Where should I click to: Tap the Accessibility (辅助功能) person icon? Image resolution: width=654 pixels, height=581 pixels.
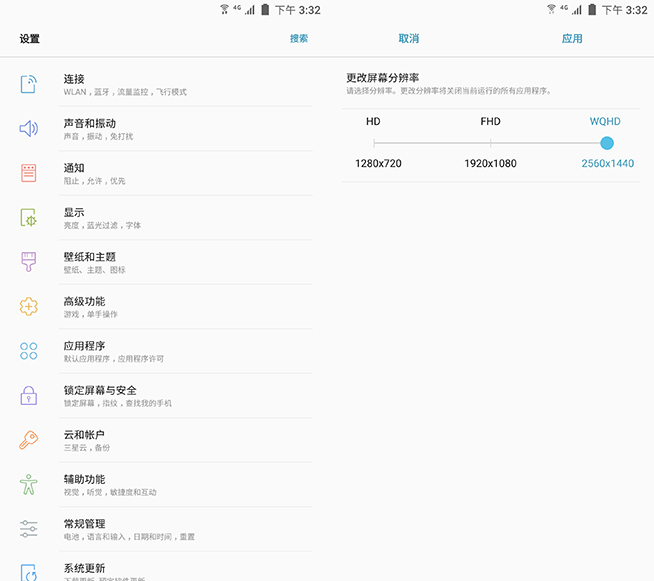pos(28,485)
